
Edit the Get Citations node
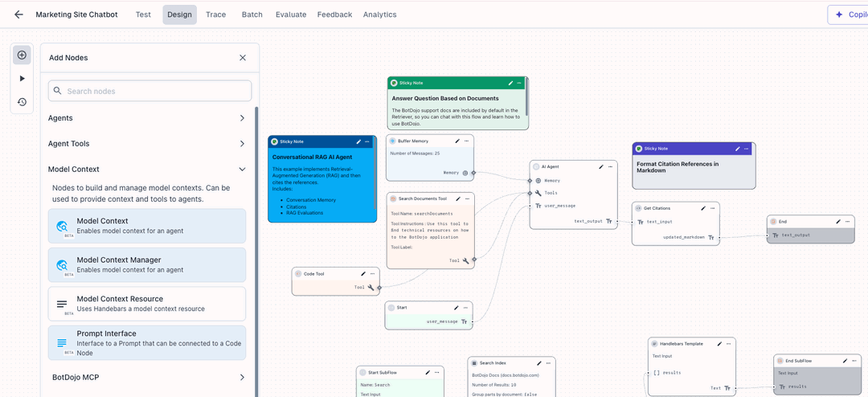[703, 208]
